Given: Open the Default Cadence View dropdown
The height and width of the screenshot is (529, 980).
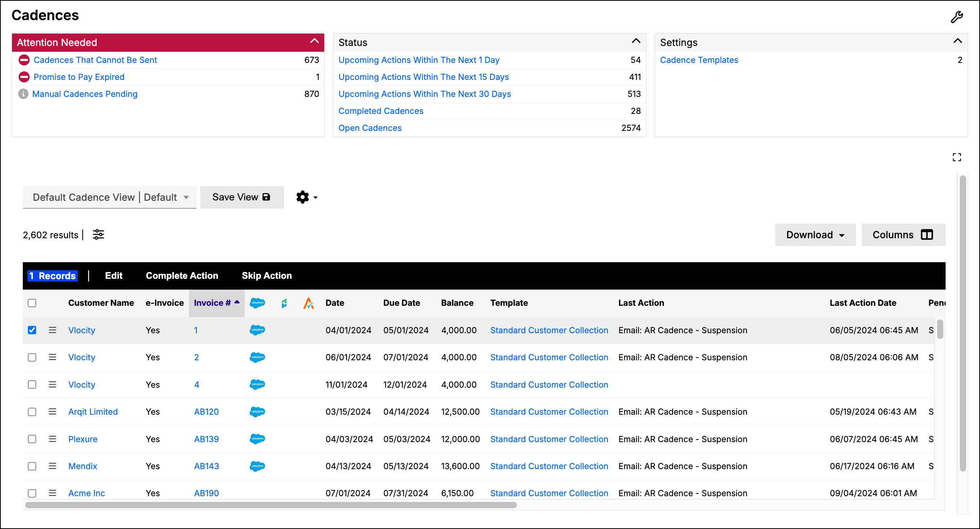Looking at the screenshot, I should pyautogui.click(x=110, y=197).
